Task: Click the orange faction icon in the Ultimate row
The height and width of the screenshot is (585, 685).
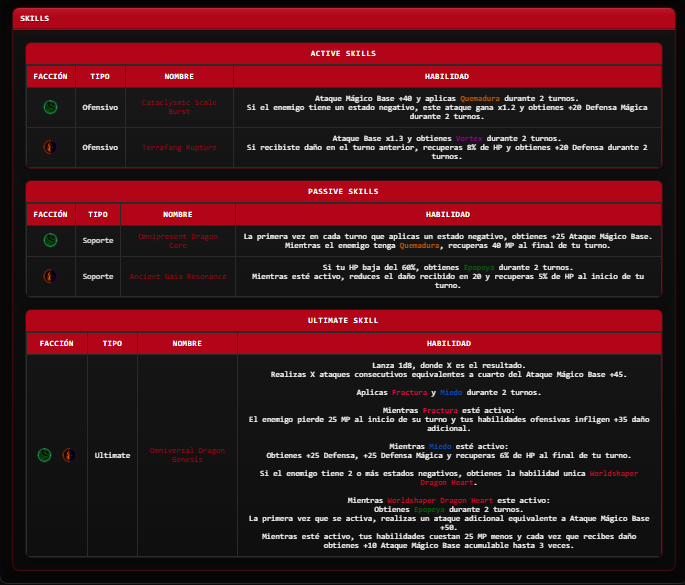Action: click(x=69, y=455)
